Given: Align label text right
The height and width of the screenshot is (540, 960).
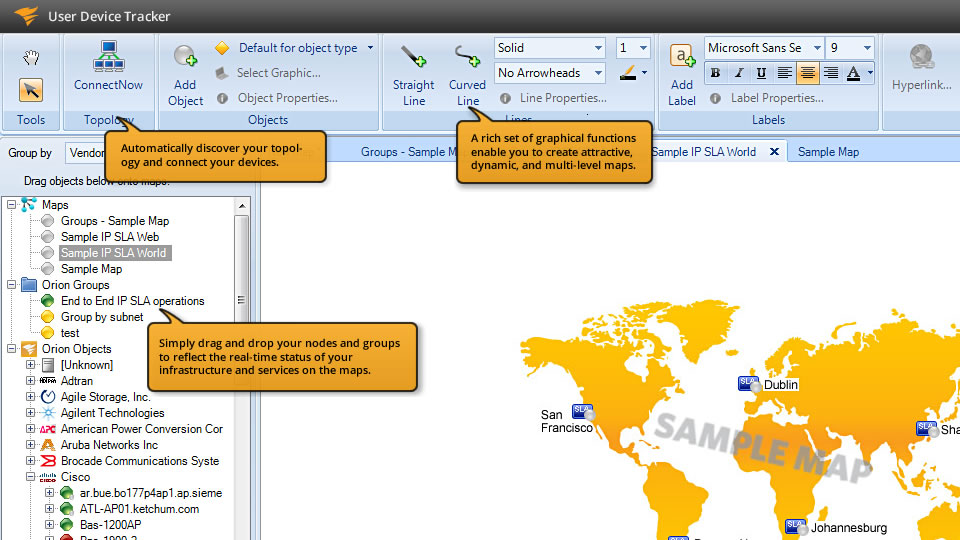Looking at the screenshot, I should click(x=830, y=73).
